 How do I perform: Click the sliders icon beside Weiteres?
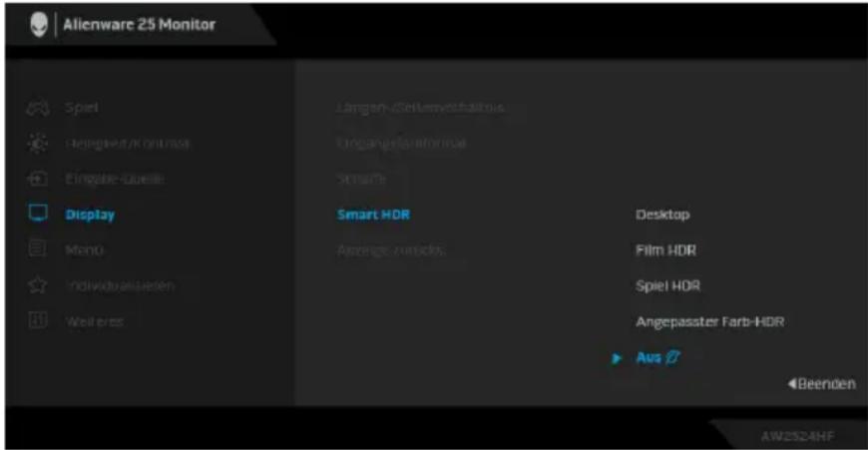[x=38, y=320]
